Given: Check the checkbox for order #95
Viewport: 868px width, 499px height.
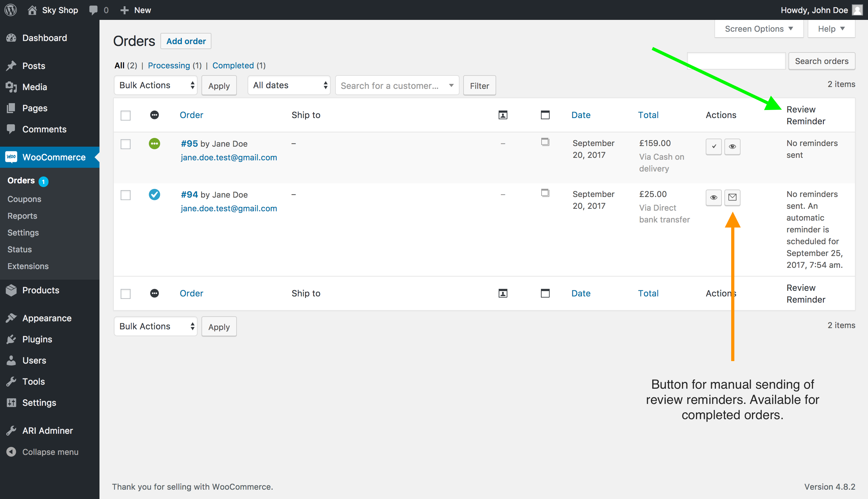Looking at the screenshot, I should tap(126, 144).
